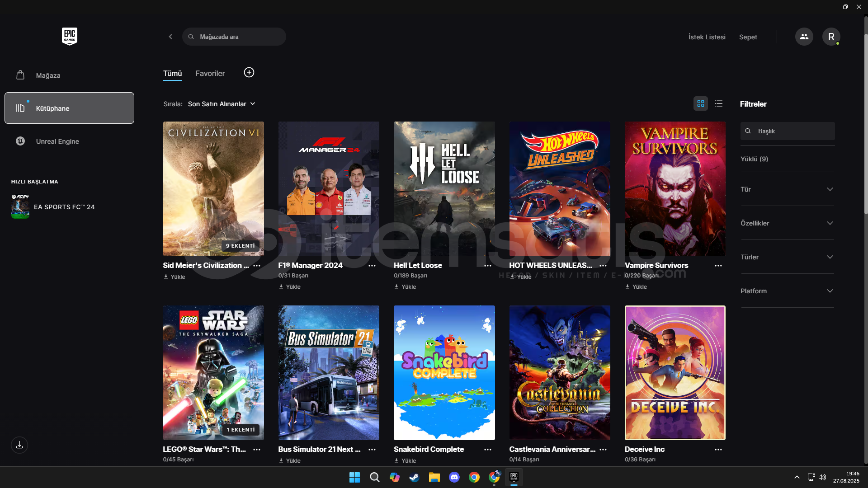Open Mağaza in the sidebar
Image resolution: width=868 pixels, height=488 pixels.
pyautogui.click(x=69, y=75)
